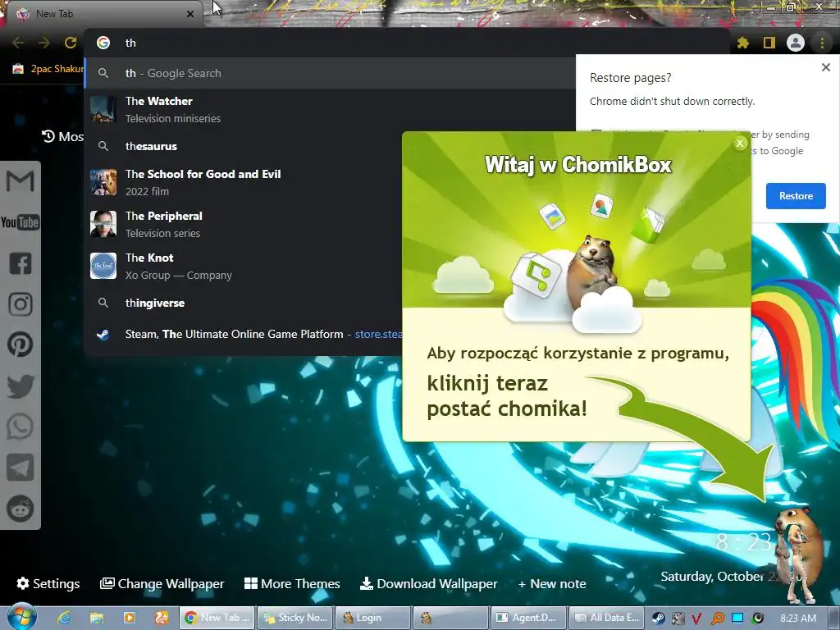
Task: Click the Google icon in address bar
Action: [x=103, y=43]
